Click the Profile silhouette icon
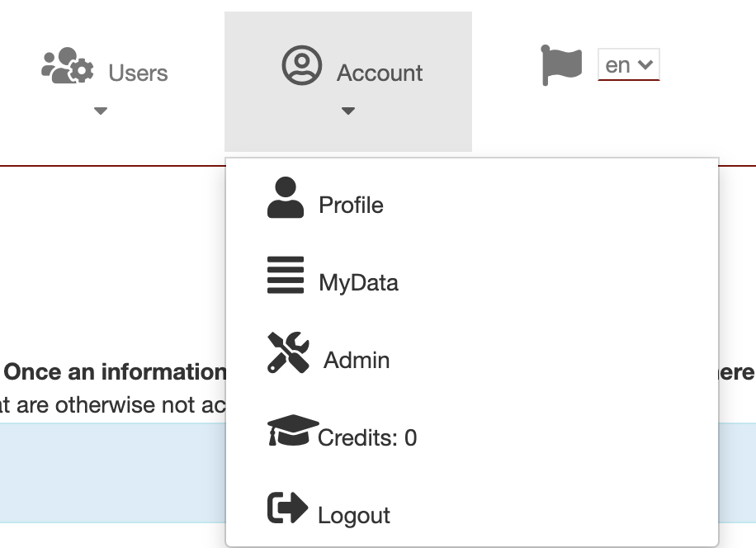756x548 pixels. coord(285,198)
